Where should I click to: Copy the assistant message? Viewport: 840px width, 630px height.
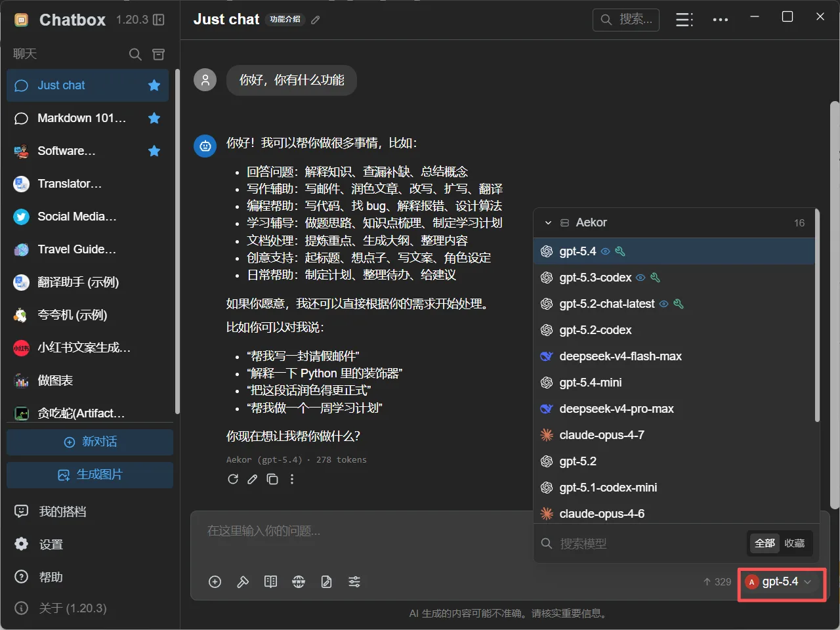point(272,479)
